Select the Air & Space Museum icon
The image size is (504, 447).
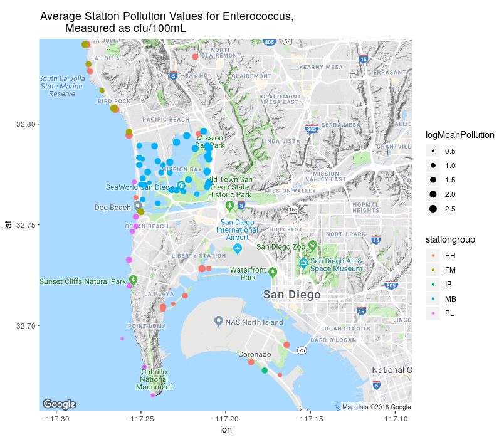coord(303,263)
